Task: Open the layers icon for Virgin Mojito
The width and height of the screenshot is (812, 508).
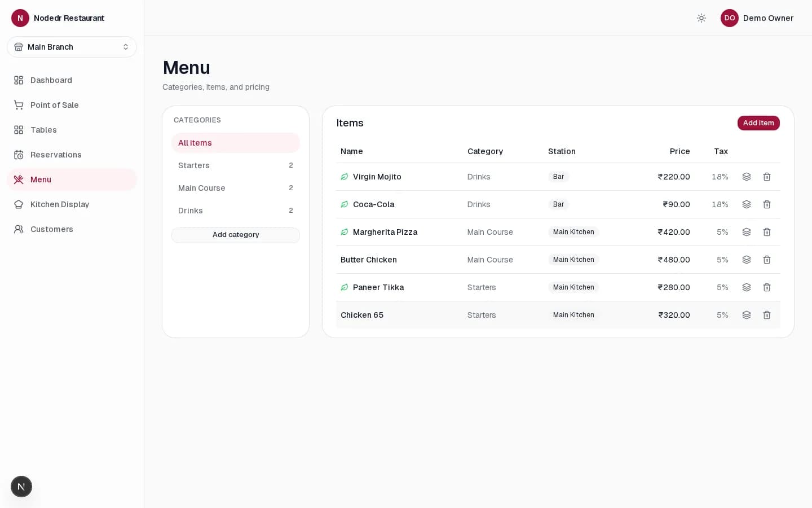Action: coord(747,177)
